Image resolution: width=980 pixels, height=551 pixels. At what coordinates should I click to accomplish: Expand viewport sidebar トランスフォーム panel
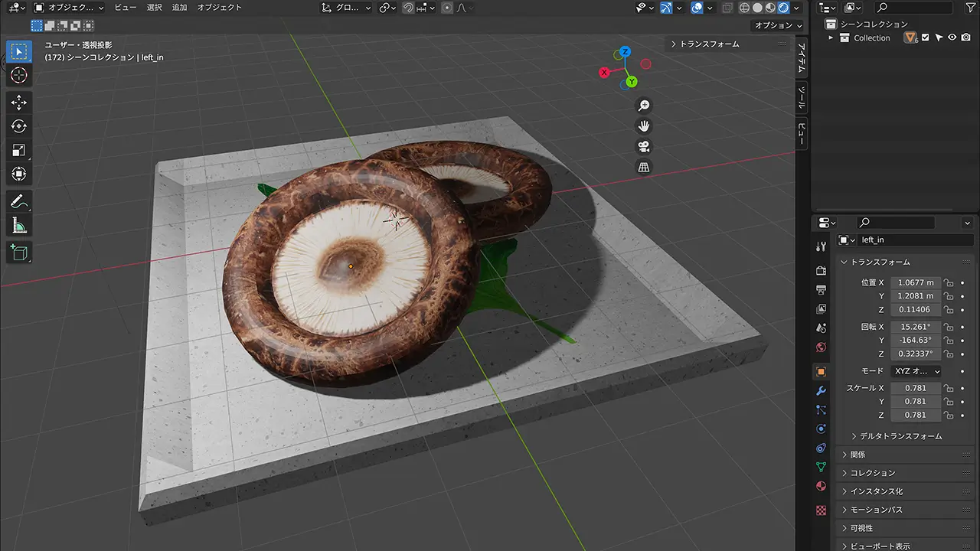pyautogui.click(x=727, y=44)
